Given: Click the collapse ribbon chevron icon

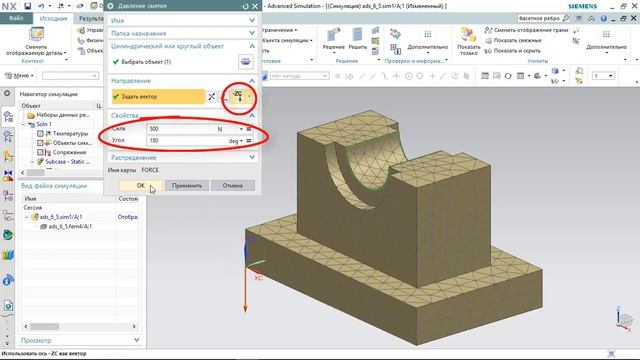Looking at the screenshot, I should [591, 19].
